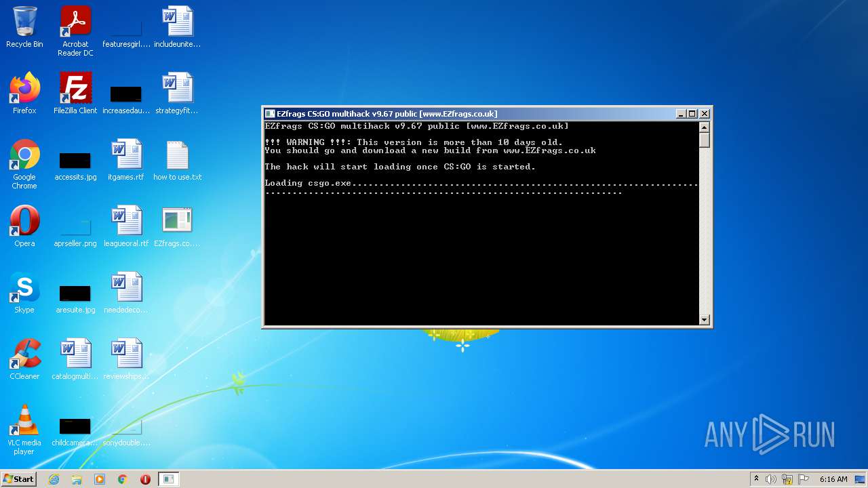Open Internet Explorer from taskbar
Screen dimensions: 868x488
point(54,479)
